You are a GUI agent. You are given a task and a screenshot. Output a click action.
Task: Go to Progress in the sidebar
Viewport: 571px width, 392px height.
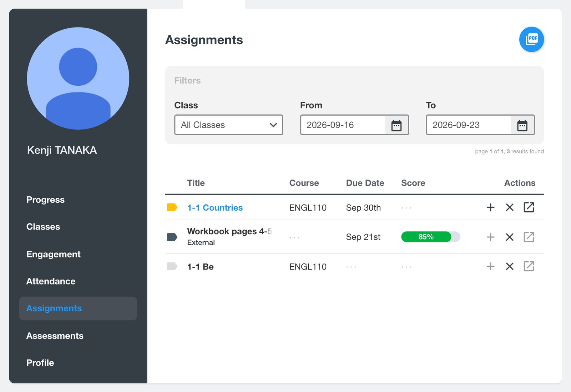click(45, 200)
